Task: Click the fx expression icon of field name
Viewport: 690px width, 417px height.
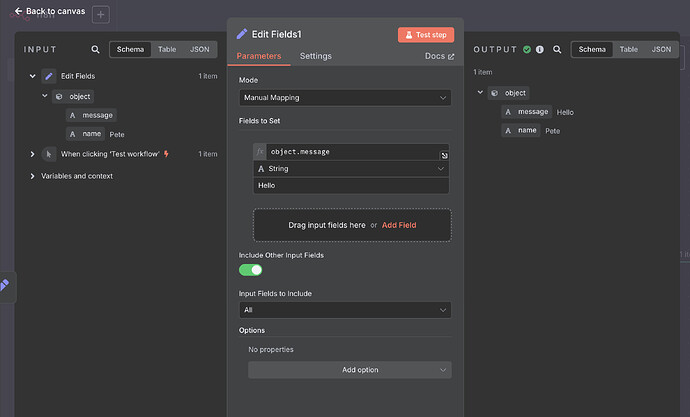Action: click(260, 152)
